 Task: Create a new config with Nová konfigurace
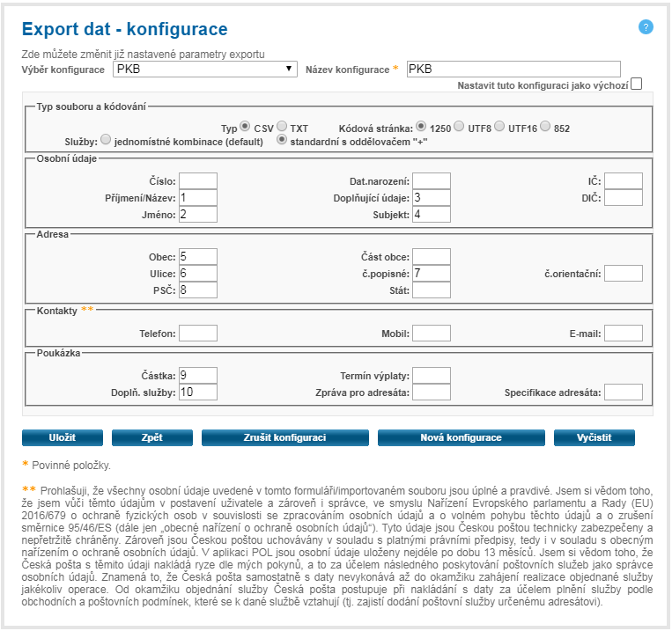tap(461, 437)
